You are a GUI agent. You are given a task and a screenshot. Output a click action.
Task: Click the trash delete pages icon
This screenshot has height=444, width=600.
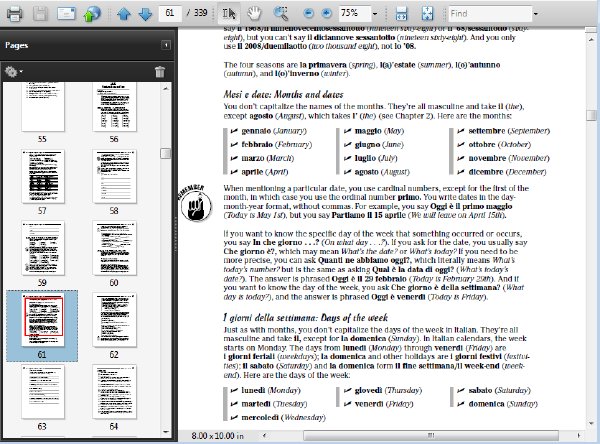point(160,72)
